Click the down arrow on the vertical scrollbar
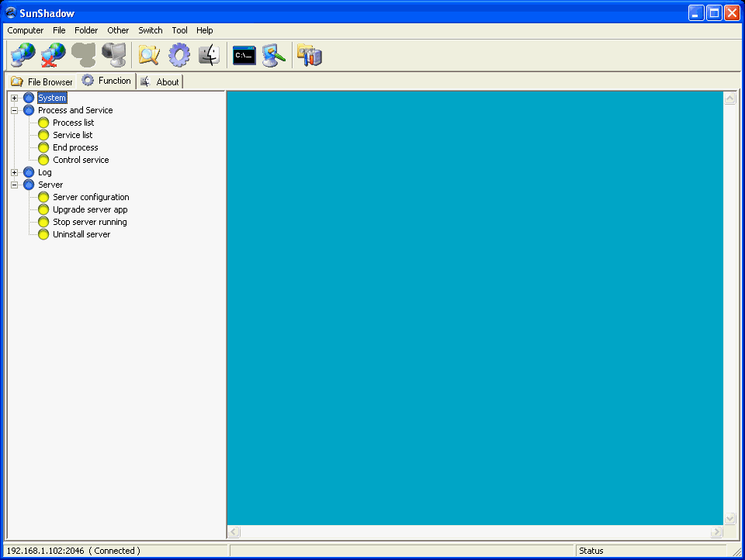The image size is (745, 560). click(729, 518)
